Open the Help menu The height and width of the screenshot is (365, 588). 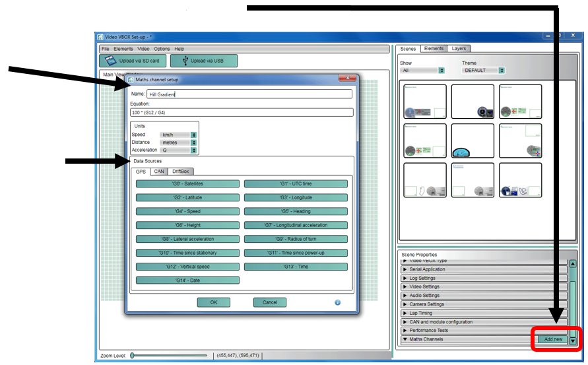(180, 49)
